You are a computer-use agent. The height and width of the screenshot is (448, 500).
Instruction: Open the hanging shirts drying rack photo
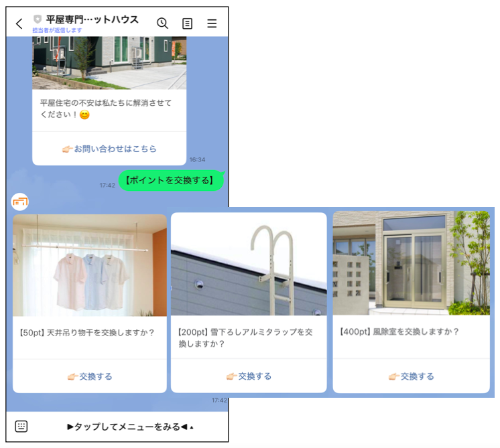90,265
